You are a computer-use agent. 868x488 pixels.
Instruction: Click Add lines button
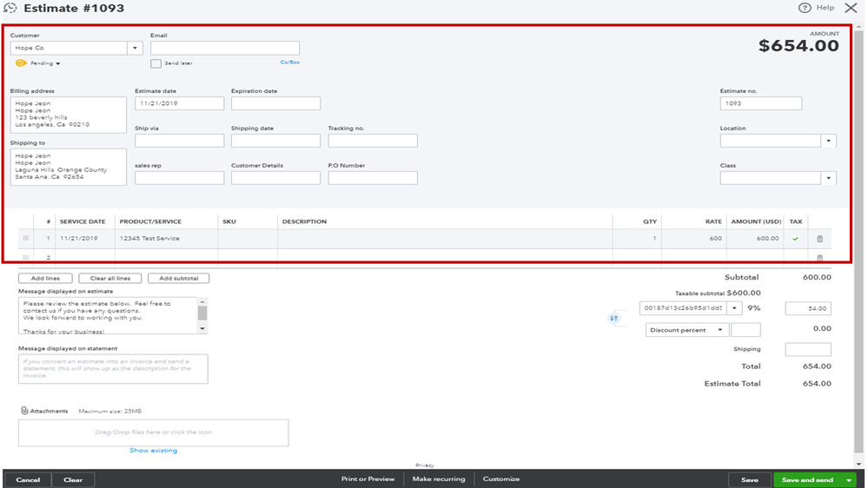45,279
